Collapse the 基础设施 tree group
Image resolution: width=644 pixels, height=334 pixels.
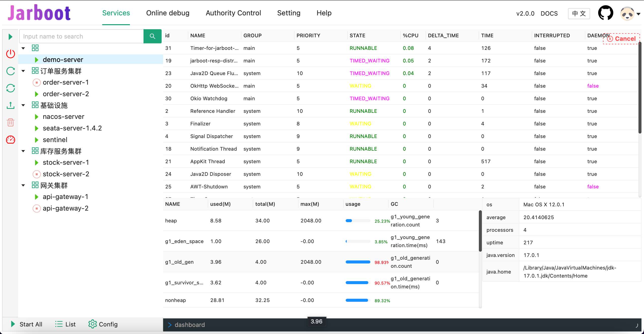point(23,105)
